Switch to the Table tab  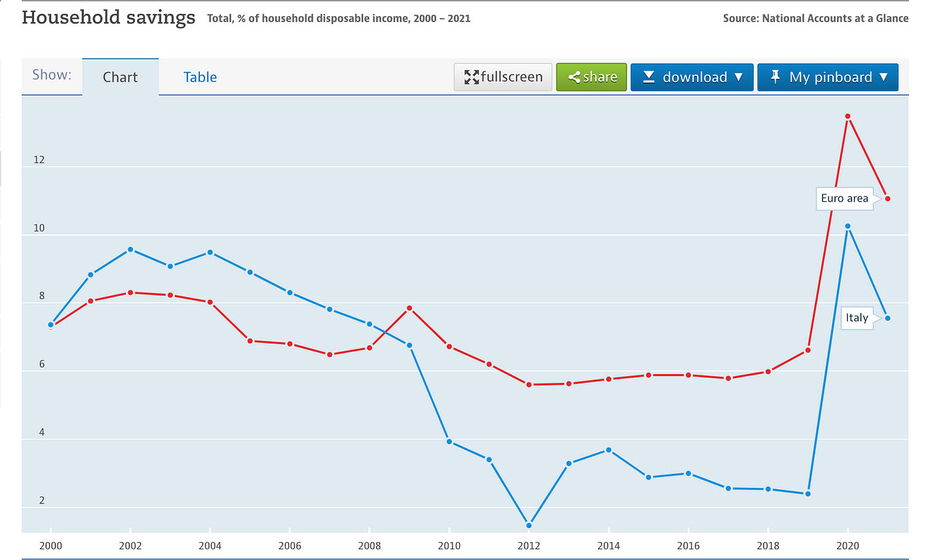click(200, 77)
